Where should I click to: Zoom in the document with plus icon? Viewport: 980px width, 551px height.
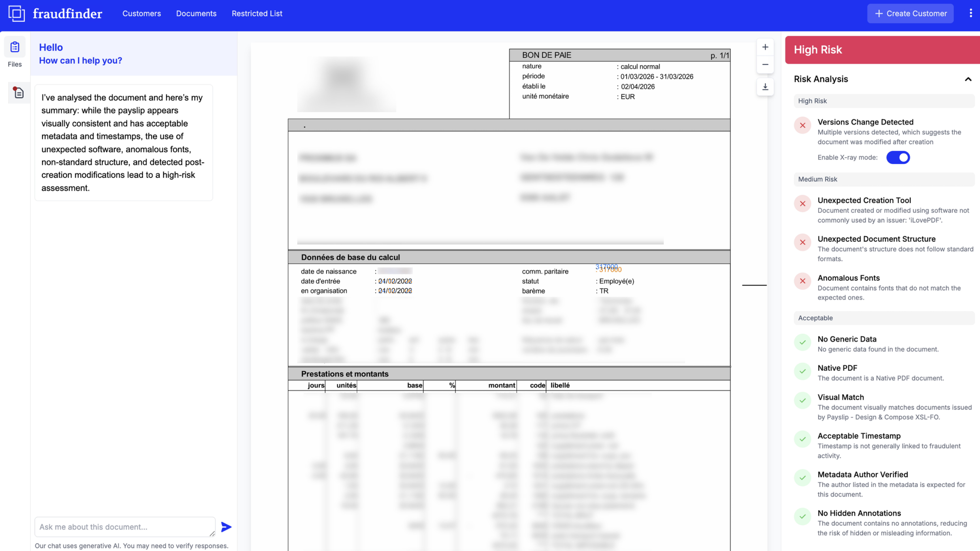click(765, 47)
